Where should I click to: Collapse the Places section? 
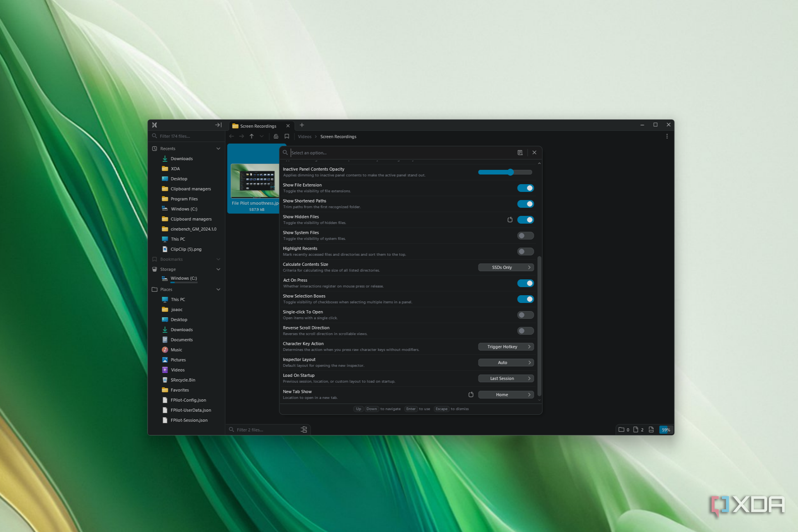click(218, 289)
